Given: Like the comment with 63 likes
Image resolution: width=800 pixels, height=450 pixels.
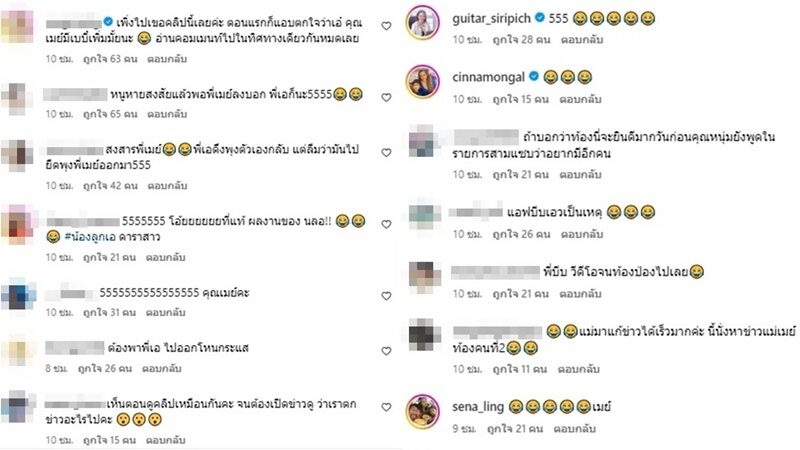Looking at the screenshot, I should point(386,26).
